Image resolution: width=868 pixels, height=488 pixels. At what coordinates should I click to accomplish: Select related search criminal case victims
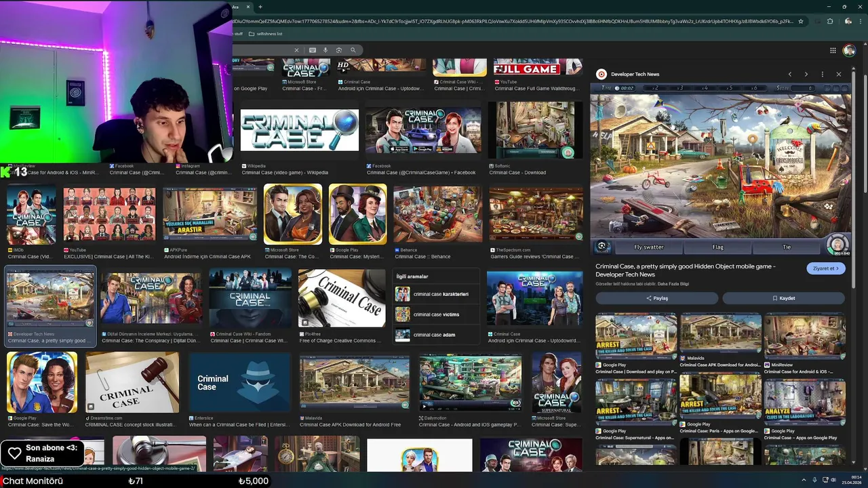coord(437,314)
